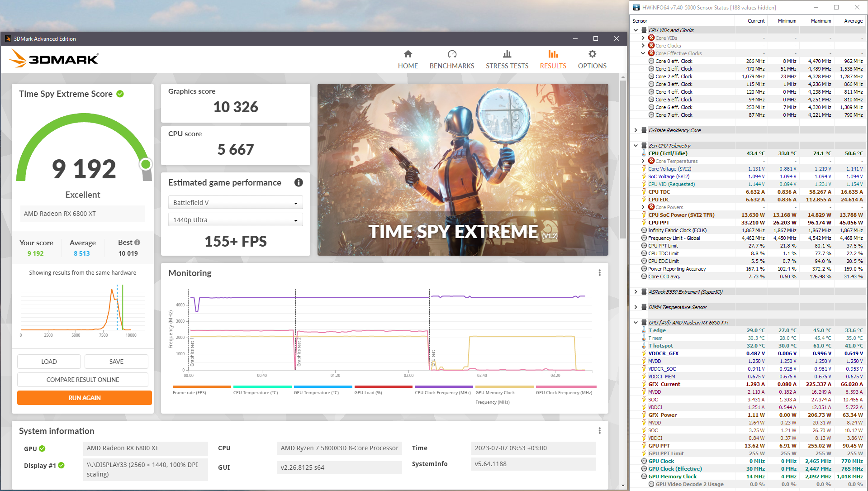This screenshot has height=491, width=868.
Task: Go to the 3DMark Home tab
Action: tap(408, 60)
